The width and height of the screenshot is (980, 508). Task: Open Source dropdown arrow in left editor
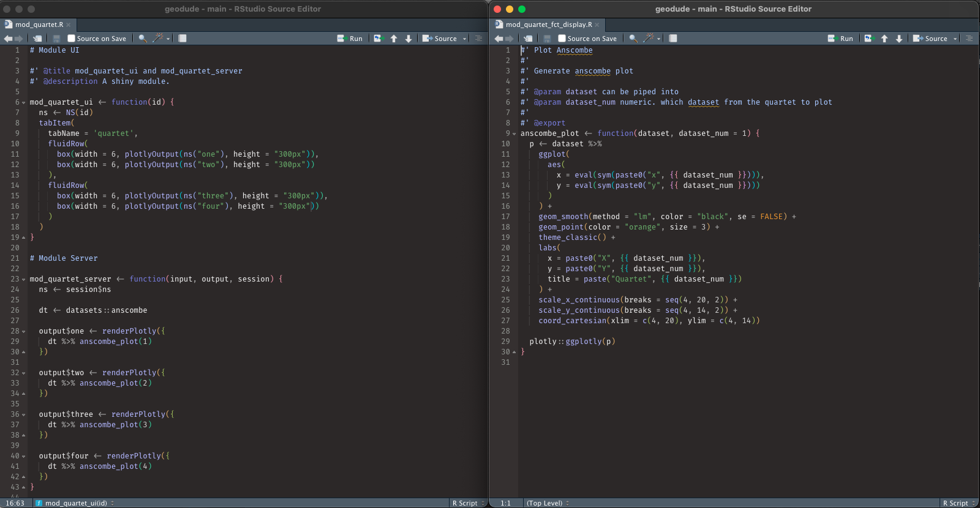(x=464, y=39)
